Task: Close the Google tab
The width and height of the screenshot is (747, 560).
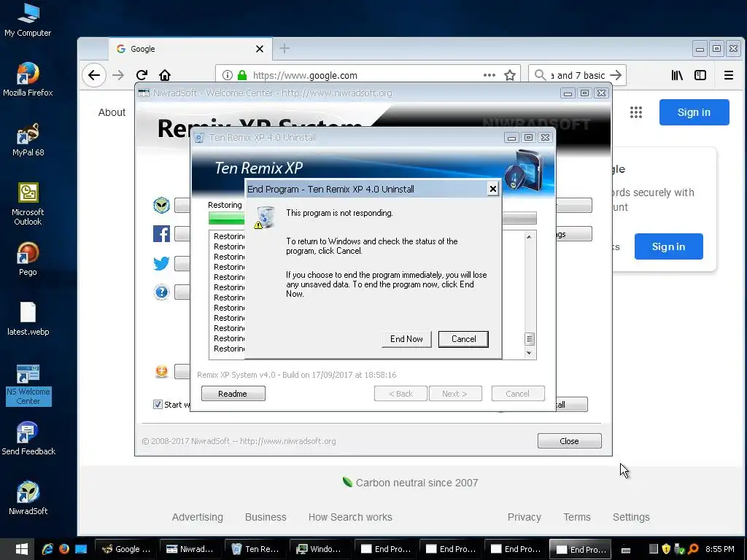Action: (x=260, y=49)
